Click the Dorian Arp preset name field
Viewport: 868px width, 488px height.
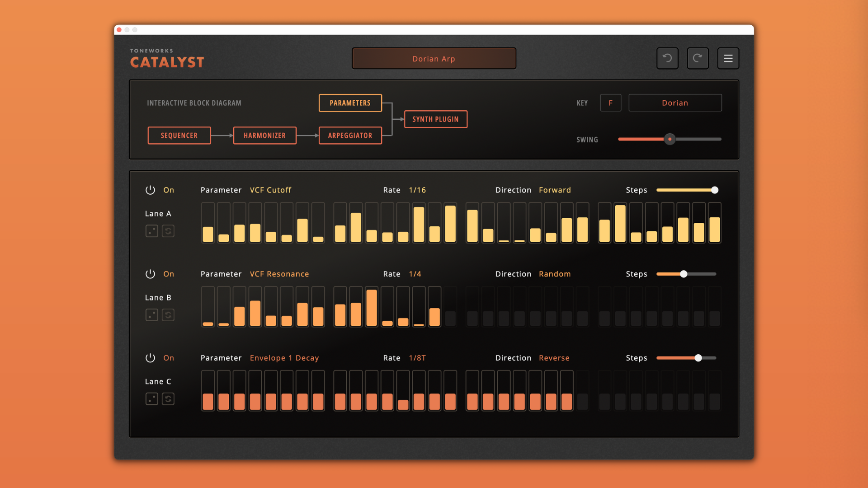point(434,58)
